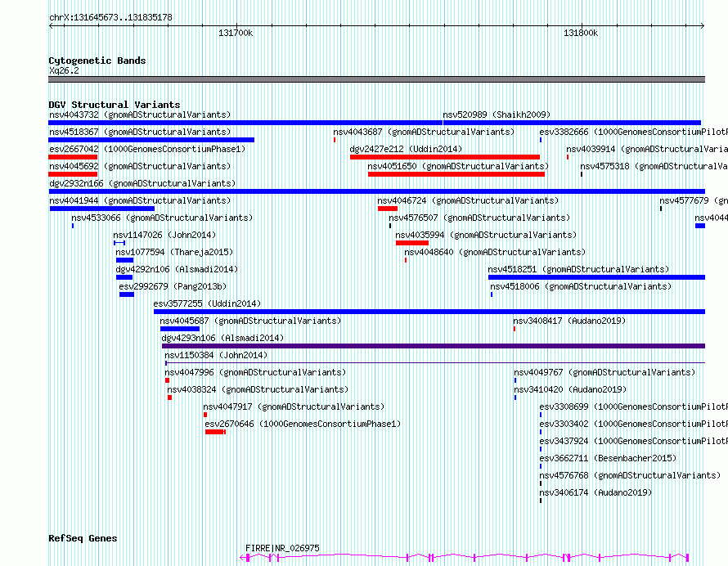Open variant nsv3406174 (Audano2019)
The width and height of the screenshot is (728, 566).
[x=595, y=492]
